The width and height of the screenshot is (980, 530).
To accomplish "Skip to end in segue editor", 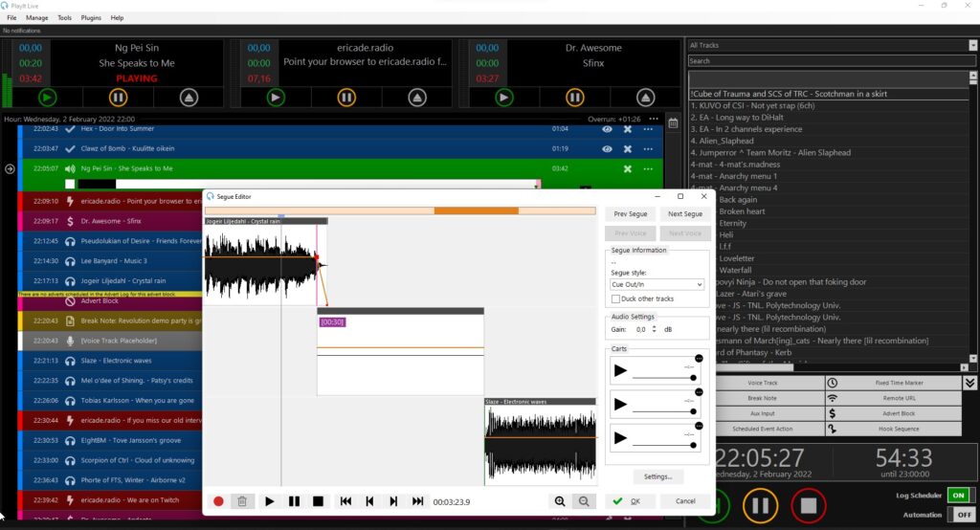I will [x=417, y=501].
